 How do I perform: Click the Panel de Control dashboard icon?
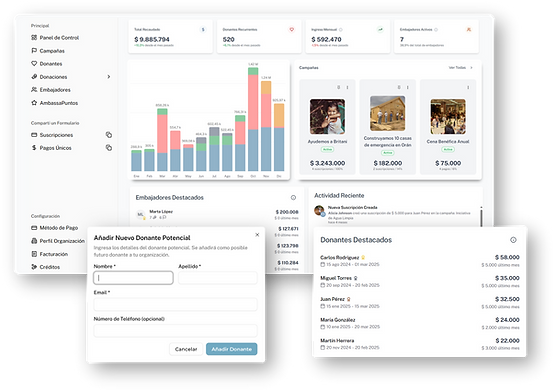click(x=34, y=38)
